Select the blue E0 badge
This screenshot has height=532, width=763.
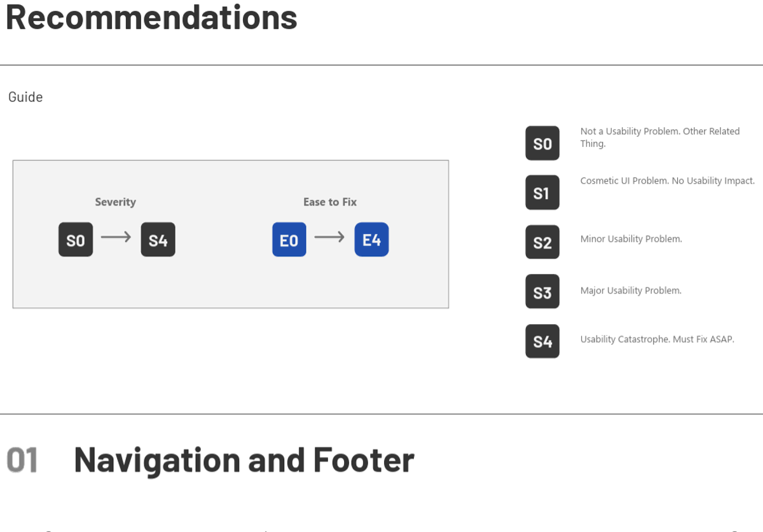[x=289, y=240]
